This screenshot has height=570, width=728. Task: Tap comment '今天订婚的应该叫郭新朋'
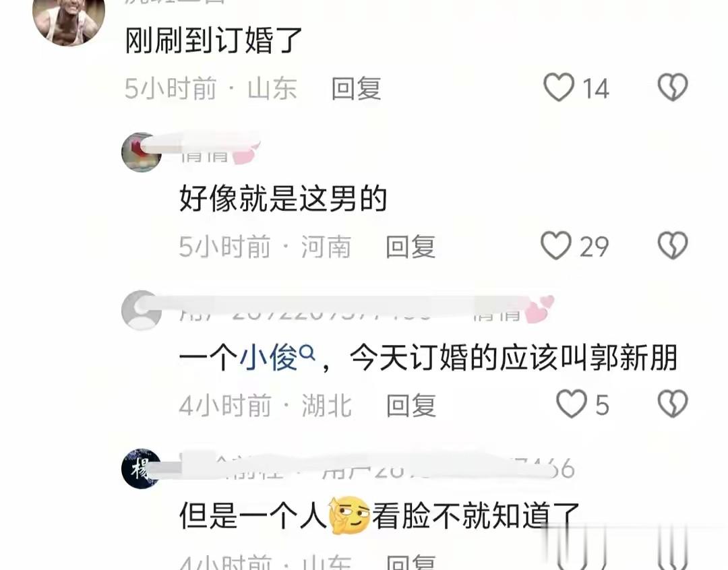[513, 358]
